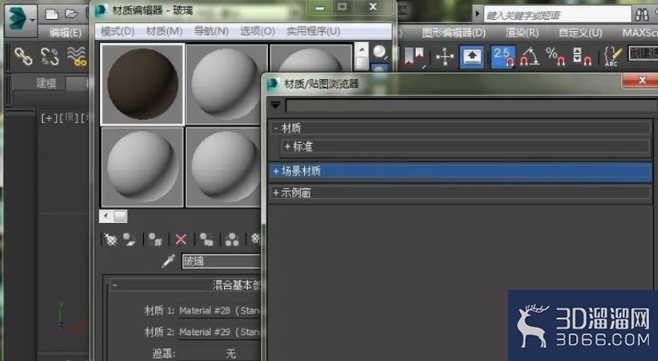Click the reference coordinate flag icon on the toolbar
This screenshot has height=361, width=658.
pos(414,57)
